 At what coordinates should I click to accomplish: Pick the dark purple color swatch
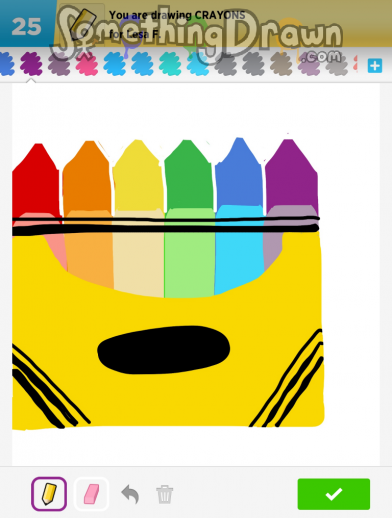31,63
